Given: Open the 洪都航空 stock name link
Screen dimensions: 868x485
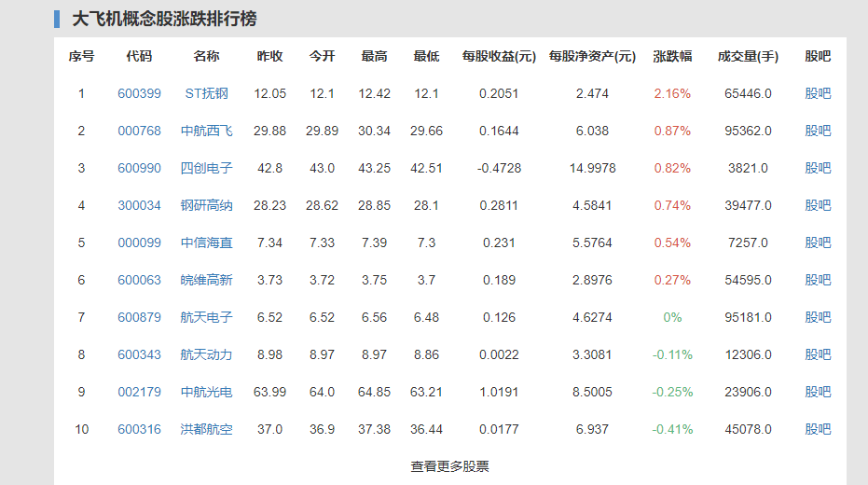Looking at the screenshot, I should click(x=206, y=429).
